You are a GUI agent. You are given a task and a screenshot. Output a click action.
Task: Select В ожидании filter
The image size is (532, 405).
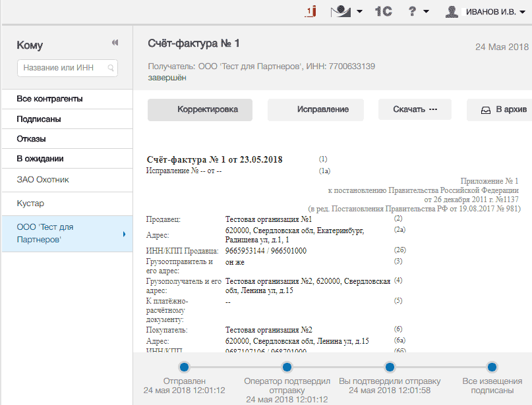(x=67, y=159)
